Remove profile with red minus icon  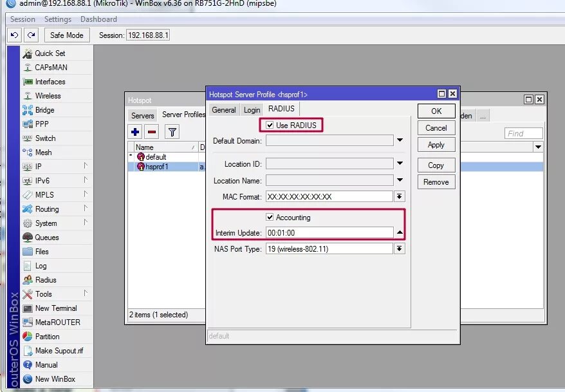(152, 132)
